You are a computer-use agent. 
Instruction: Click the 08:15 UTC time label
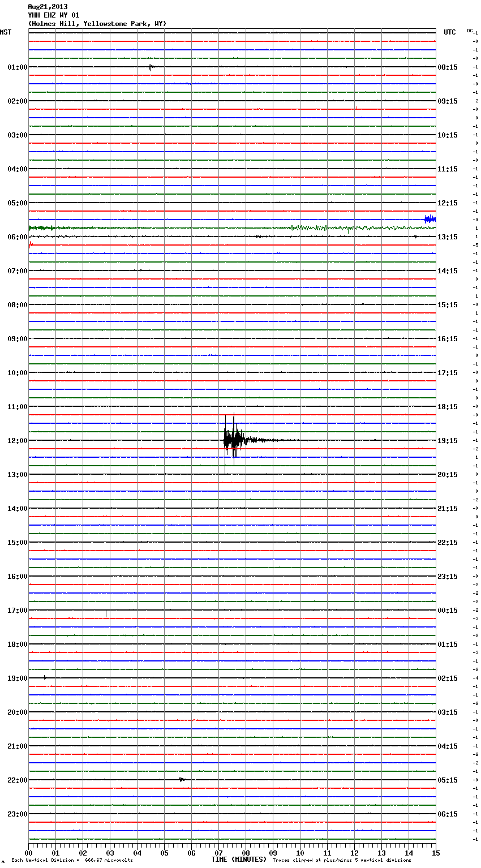(448, 67)
